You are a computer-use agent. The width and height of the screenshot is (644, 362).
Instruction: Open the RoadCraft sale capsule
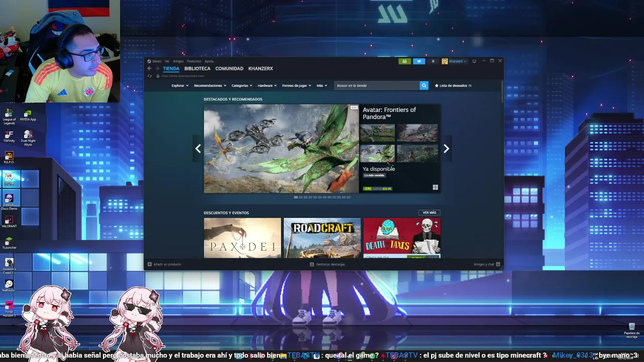pyautogui.click(x=322, y=238)
